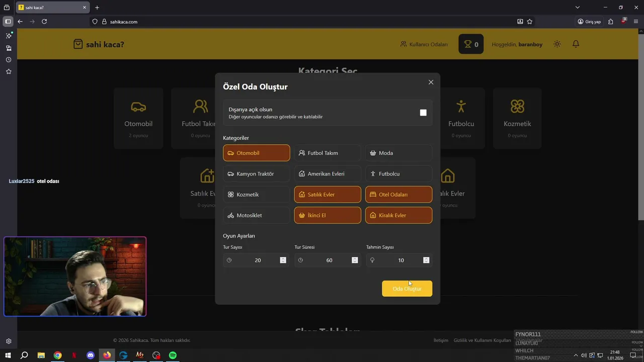Open the Kozmetik category card behind dialog

click(517, 118)
